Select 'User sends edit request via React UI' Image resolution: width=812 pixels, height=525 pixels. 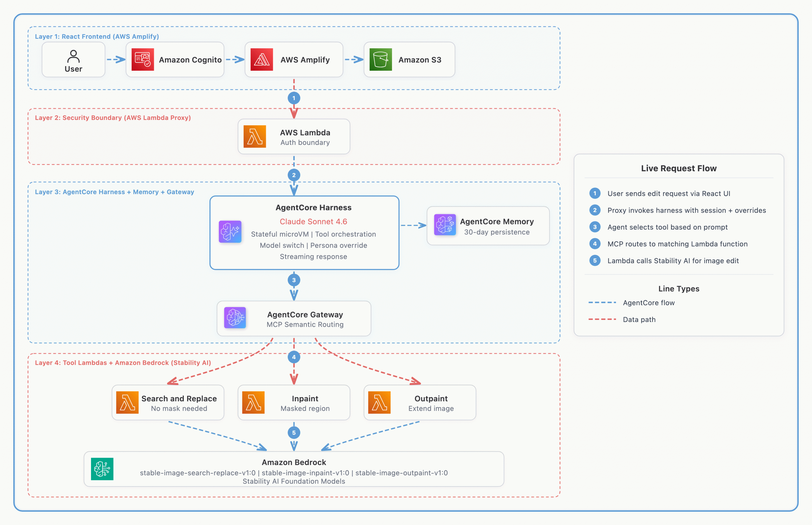tap(669, 194)
